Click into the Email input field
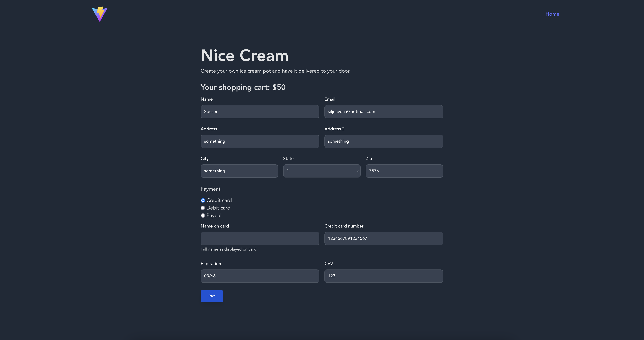The image size is (644, 340). click(x=383, y=112)
